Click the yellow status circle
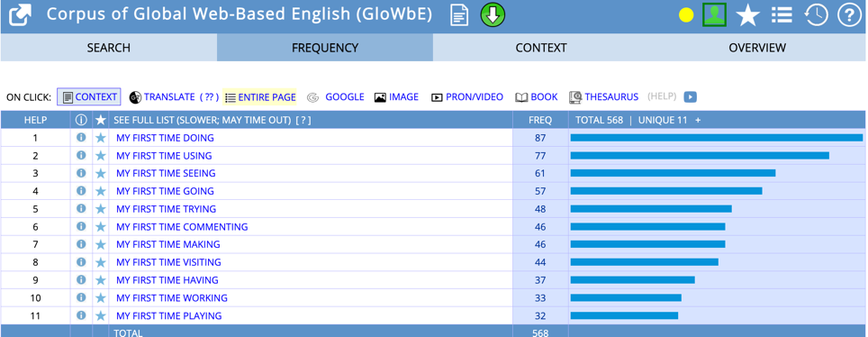 click(x=686, y=15)
